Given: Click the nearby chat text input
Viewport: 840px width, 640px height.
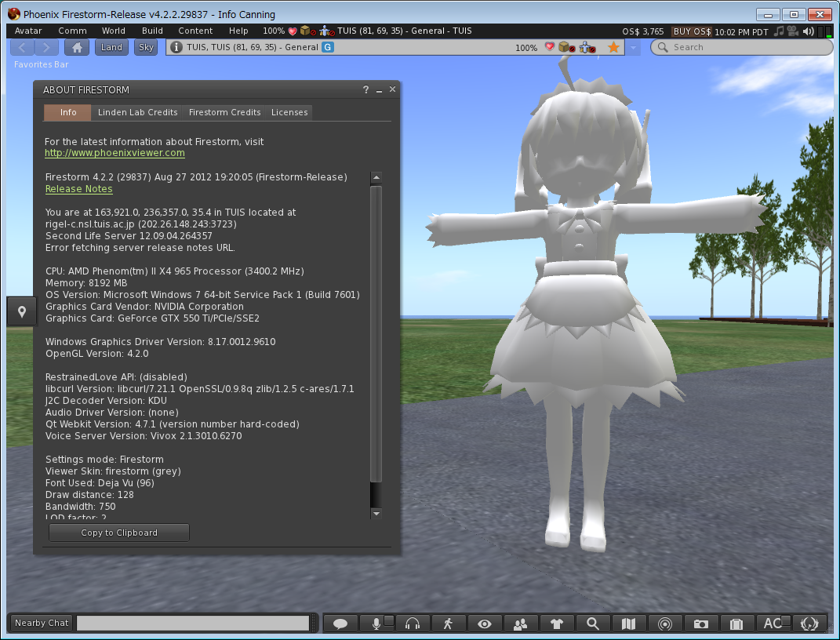Looking at the screenshot, I should point(193,624).
